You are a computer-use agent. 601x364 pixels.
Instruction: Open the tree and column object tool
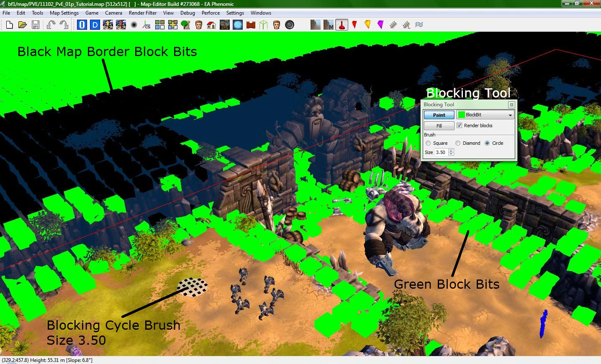click(186, 25)
